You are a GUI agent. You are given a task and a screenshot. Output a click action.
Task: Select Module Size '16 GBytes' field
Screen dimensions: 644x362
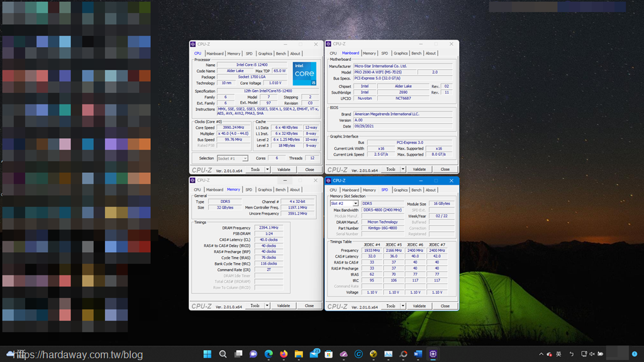pos(441,204)
